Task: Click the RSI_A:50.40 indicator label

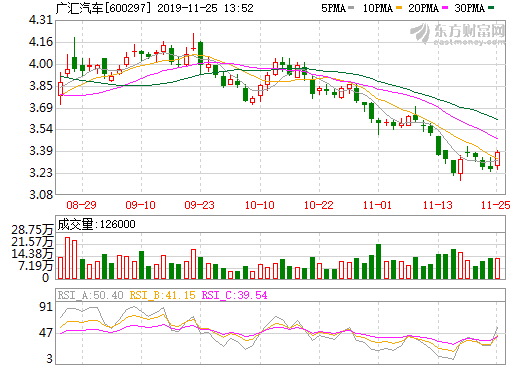Action: coord(91,295)
